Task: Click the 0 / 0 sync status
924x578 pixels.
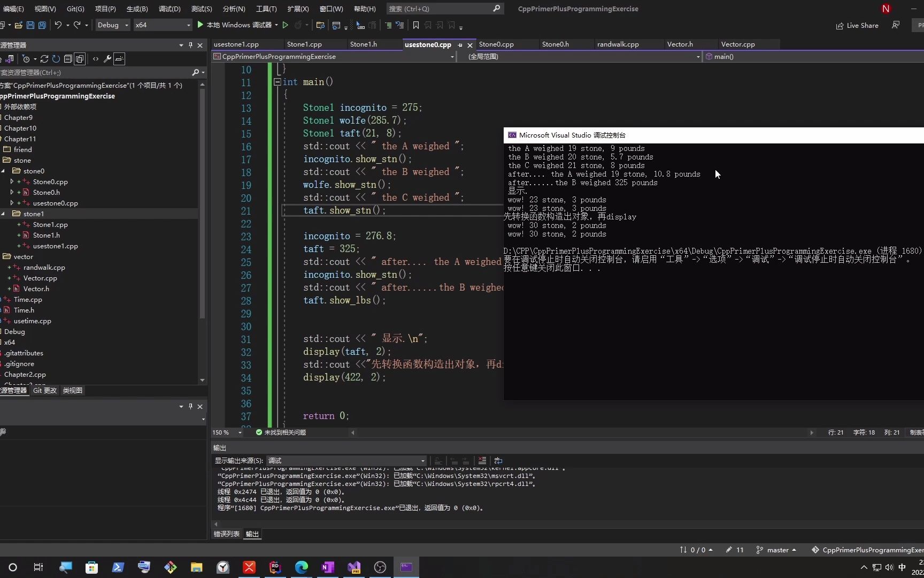Action: coord(696,550)
